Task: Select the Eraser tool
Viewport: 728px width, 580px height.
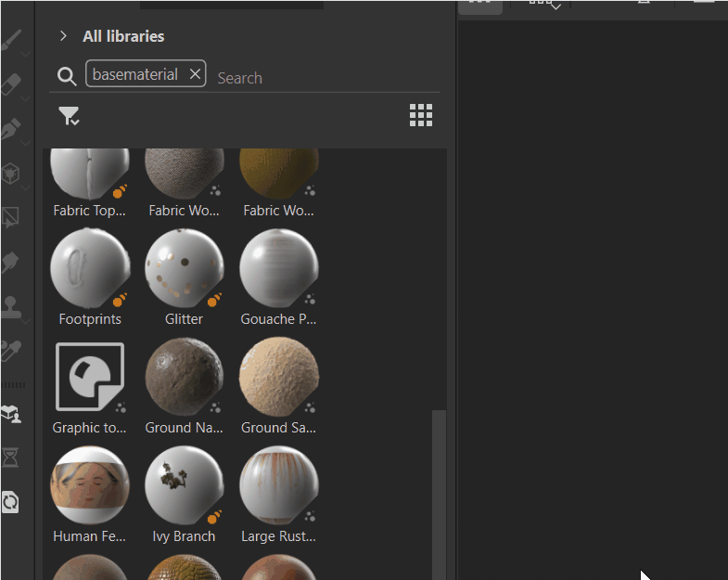Action: (x=11, y=84)
